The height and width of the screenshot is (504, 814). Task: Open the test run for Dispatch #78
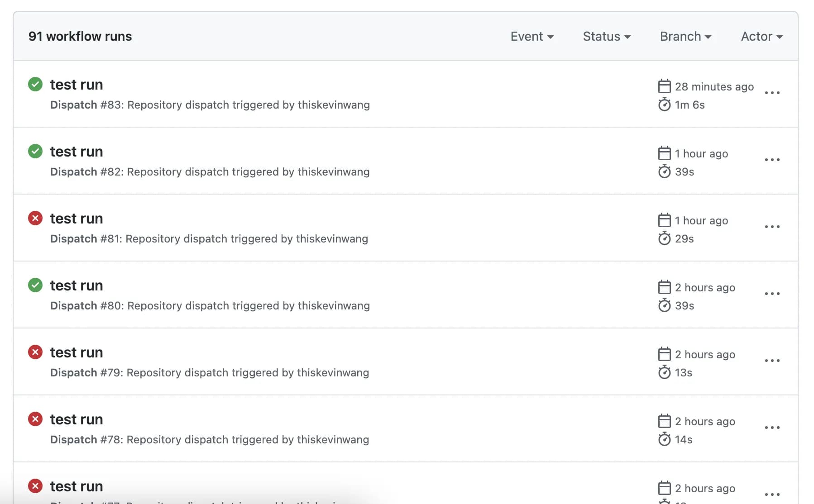(77, 419)
